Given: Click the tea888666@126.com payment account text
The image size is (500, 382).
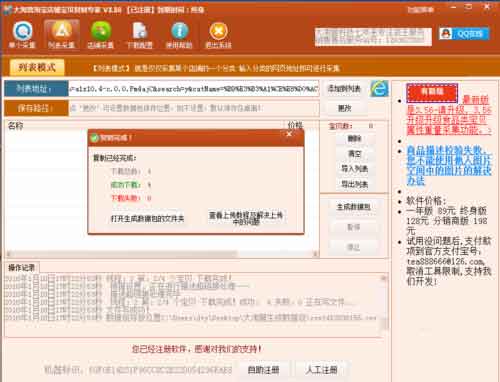Looking at the screenshot, I should [x=445, y=262].
